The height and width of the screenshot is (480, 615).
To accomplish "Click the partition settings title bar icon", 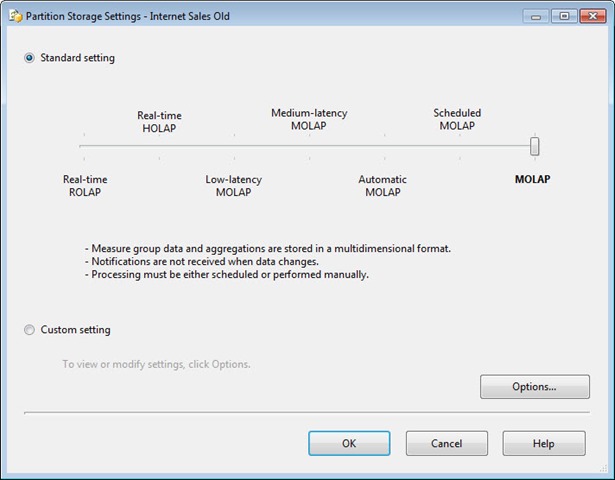I will tap(15, 16).
